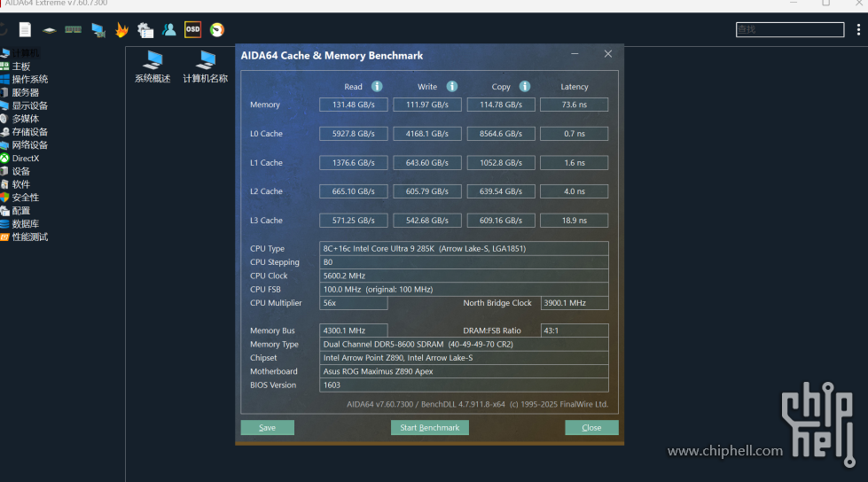Click the CPU Type field value
The height and width of the screenshot is (482, 868).
(464, 248)
